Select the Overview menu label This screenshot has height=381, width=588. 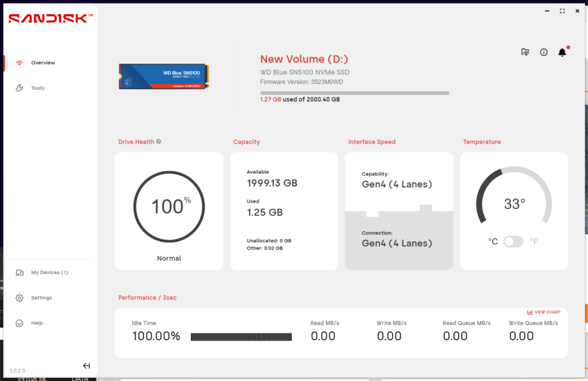coord(43,63)
